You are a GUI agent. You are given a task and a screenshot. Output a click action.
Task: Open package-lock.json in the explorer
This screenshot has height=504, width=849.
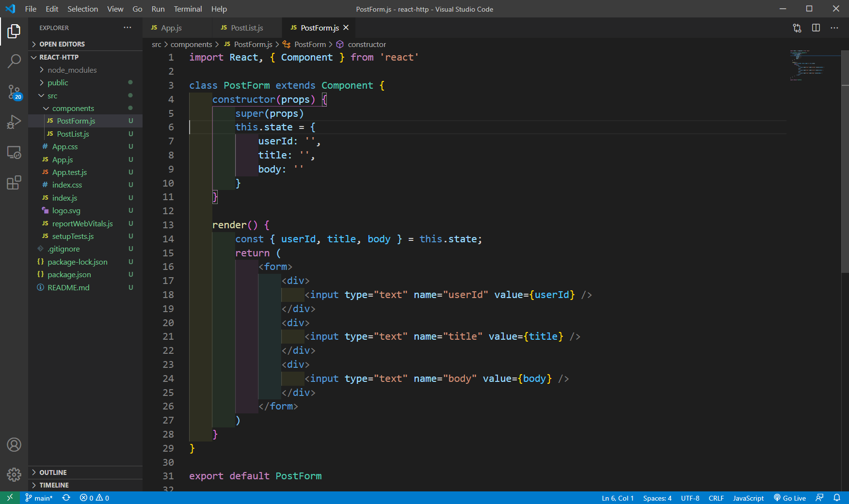point(85,262)
